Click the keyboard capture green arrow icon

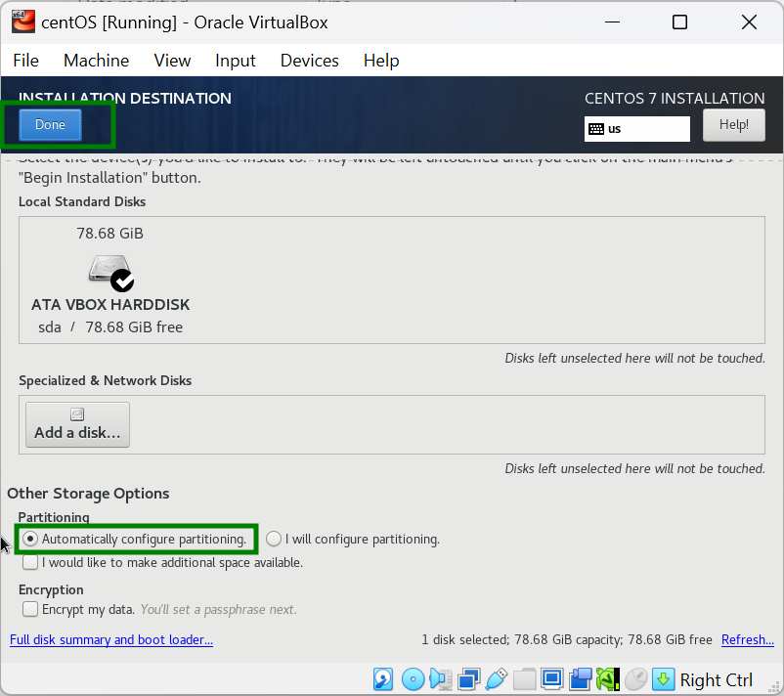click(x=663, y=679)
